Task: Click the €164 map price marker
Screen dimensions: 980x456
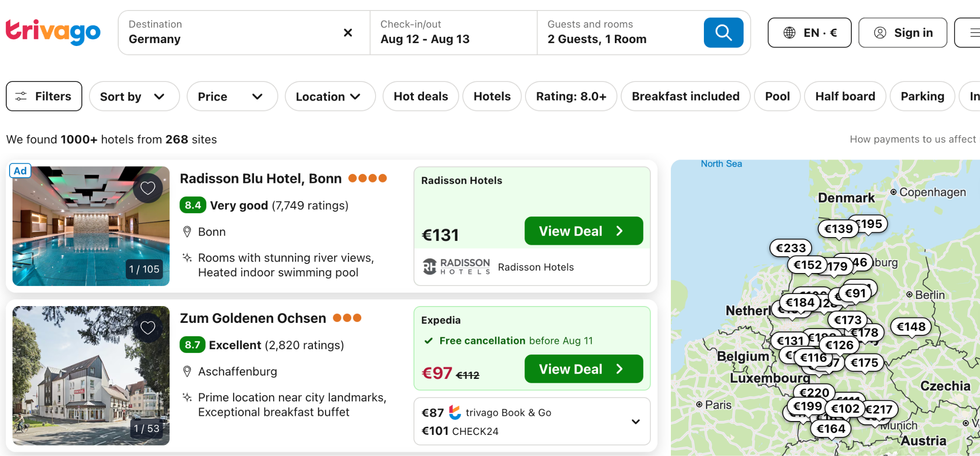Action: [831, 429]
